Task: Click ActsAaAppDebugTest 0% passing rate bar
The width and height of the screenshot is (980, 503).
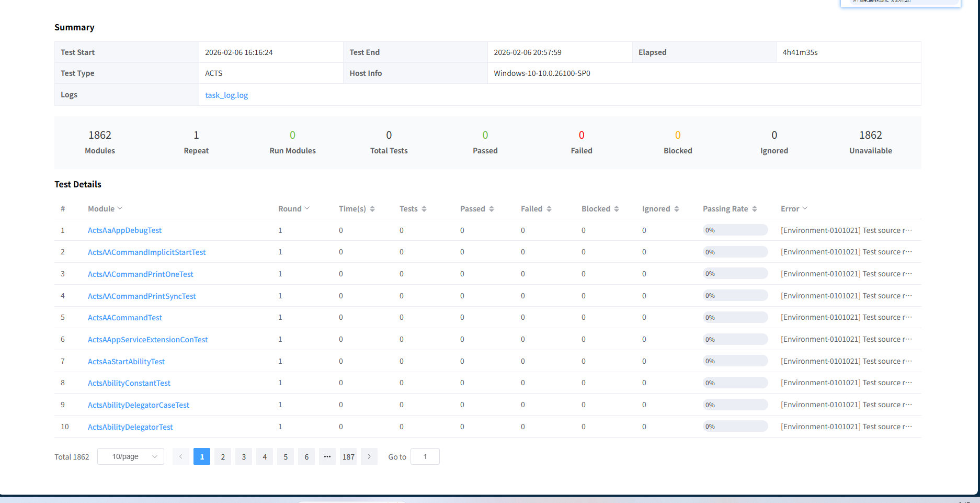Action: click(735, 230)
